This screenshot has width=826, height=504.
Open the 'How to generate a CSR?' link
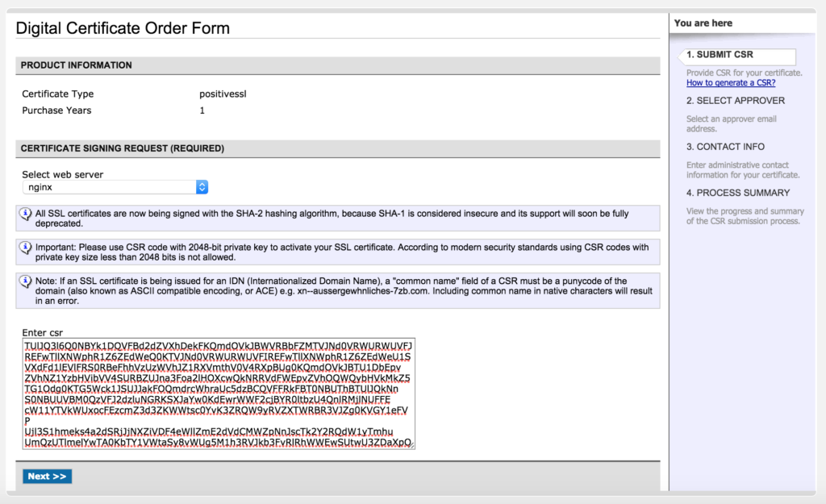[731, 83]
